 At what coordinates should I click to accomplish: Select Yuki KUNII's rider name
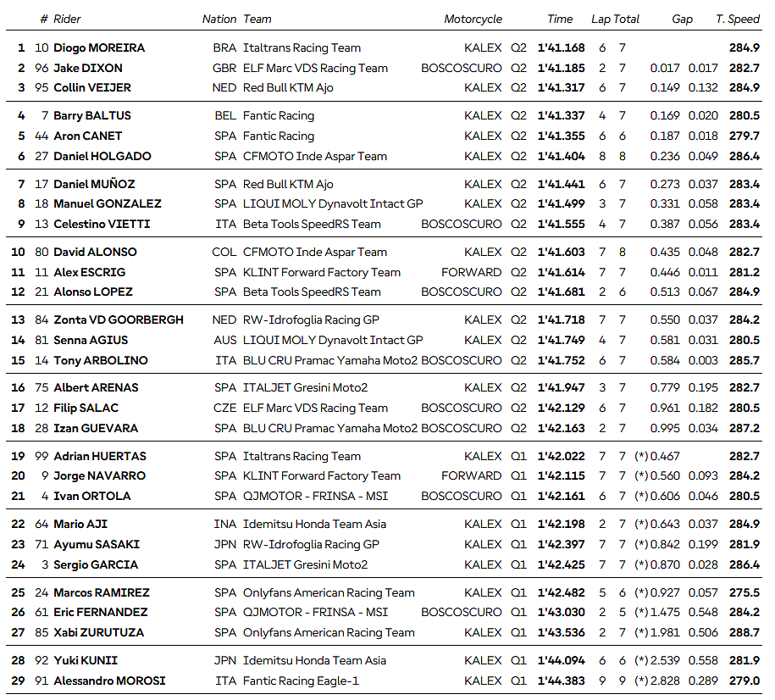(x=86, y=660)
